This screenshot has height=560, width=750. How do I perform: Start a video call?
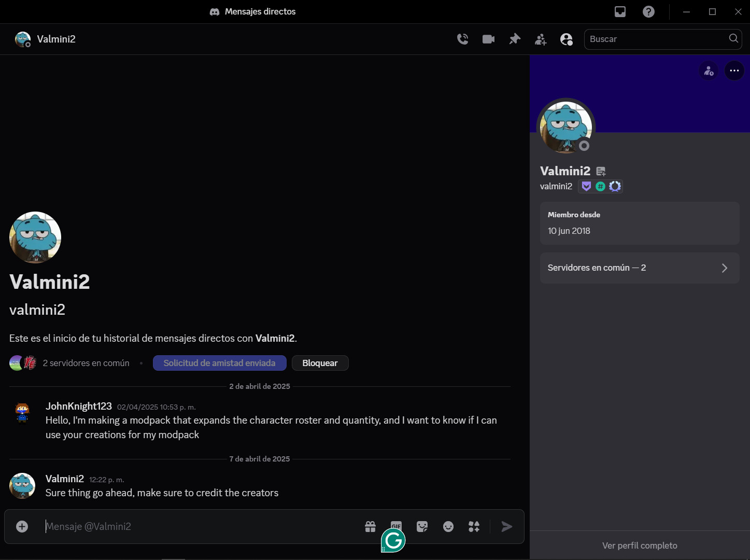pyautogui.click(x=488, y=39)
